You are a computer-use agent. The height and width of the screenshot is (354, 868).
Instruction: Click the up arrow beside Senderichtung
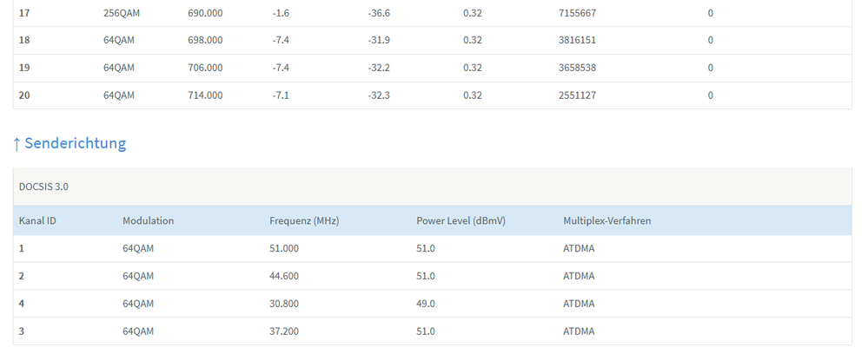tap(17, 143)
